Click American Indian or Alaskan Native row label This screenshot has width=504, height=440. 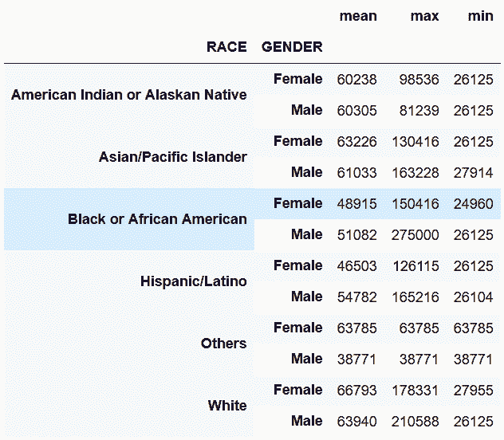pyautogui.click(x=129, y=95)
